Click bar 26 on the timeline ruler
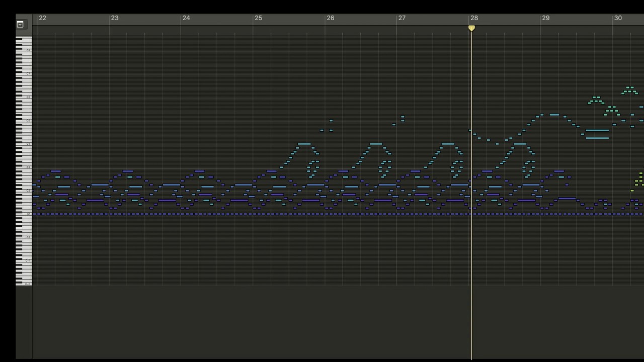The image size is (644, 362). [x=330, y=18]
